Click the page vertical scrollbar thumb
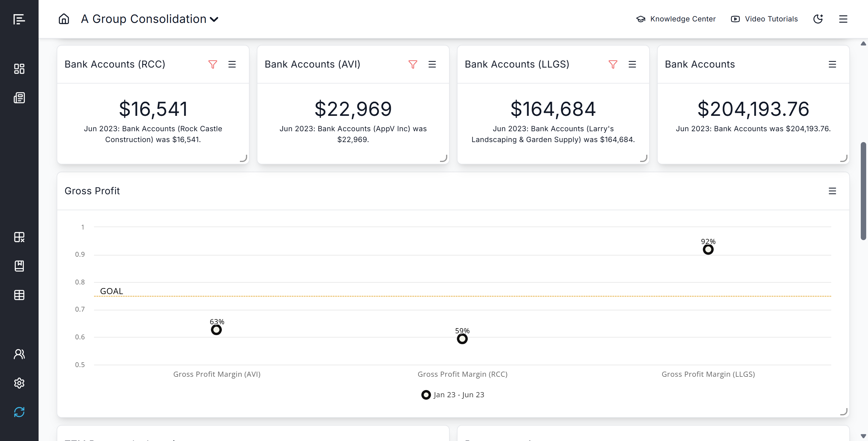 (863, 191)
